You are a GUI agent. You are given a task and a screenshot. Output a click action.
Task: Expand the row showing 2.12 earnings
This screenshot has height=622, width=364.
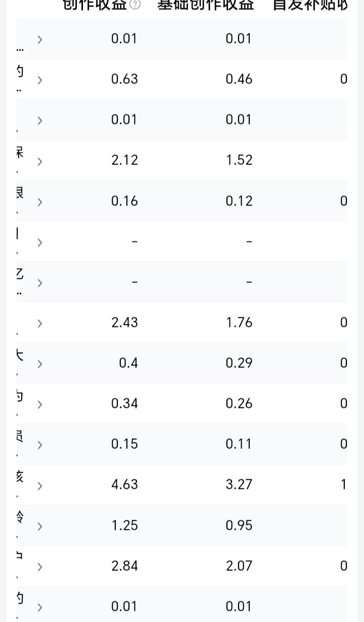point(40,161)
